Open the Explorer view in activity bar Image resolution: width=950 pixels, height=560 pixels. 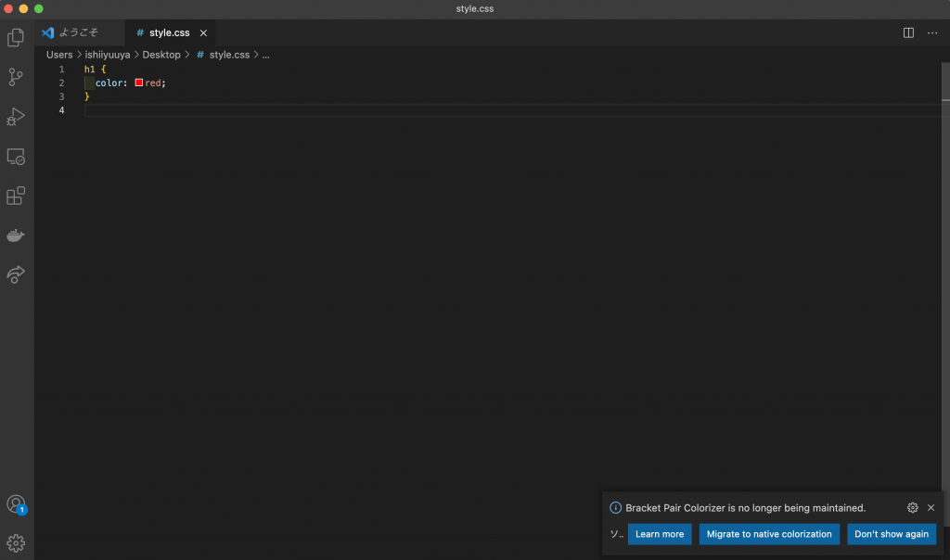(16, 38)
